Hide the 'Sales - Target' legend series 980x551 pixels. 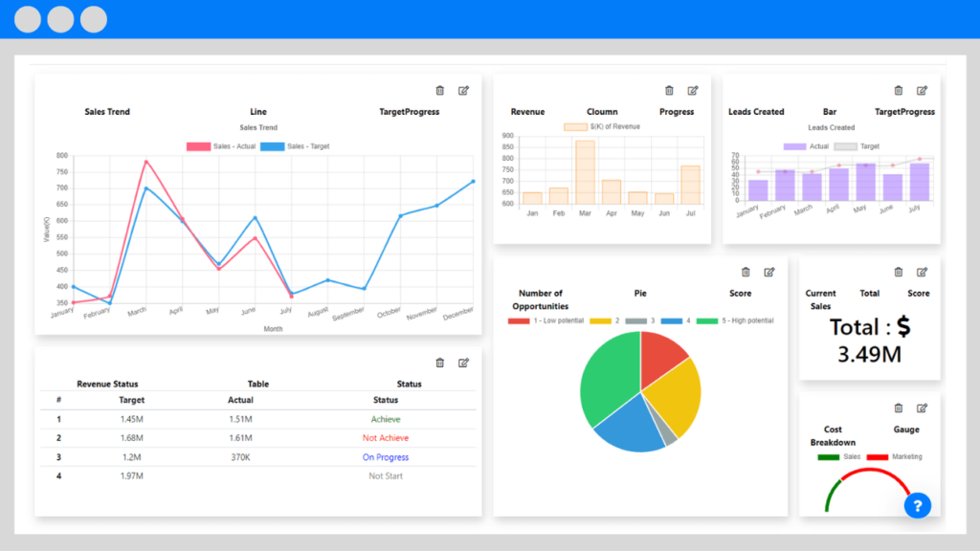tap(296, 146)
